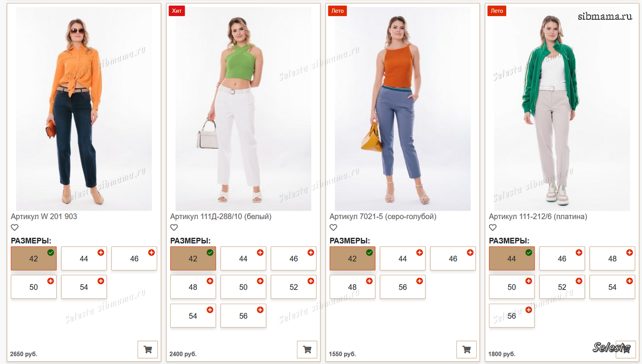Add article W 201 903 to cart
The height and width of the screenshot is (364, 642).
click(x=148, y=350)
